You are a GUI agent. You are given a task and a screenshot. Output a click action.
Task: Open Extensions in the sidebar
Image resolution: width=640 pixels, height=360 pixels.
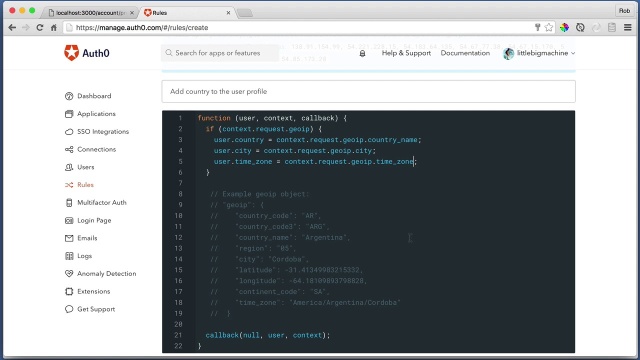click(x=93, y=291)
